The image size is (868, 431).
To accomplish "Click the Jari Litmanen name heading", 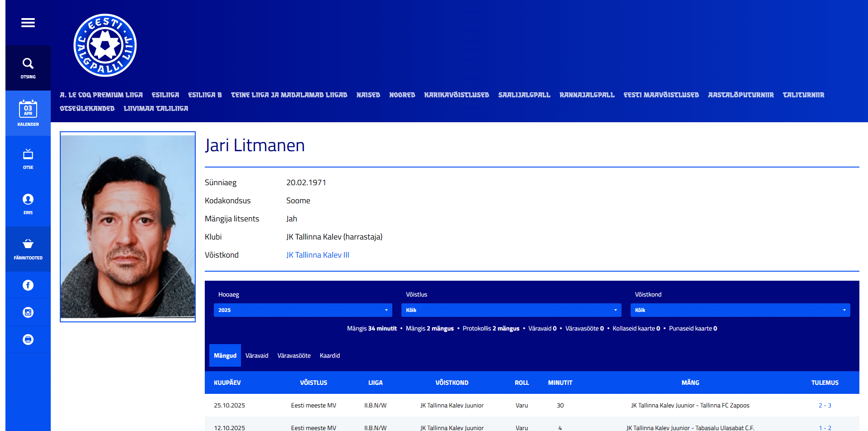I will [x=255, y=145].
